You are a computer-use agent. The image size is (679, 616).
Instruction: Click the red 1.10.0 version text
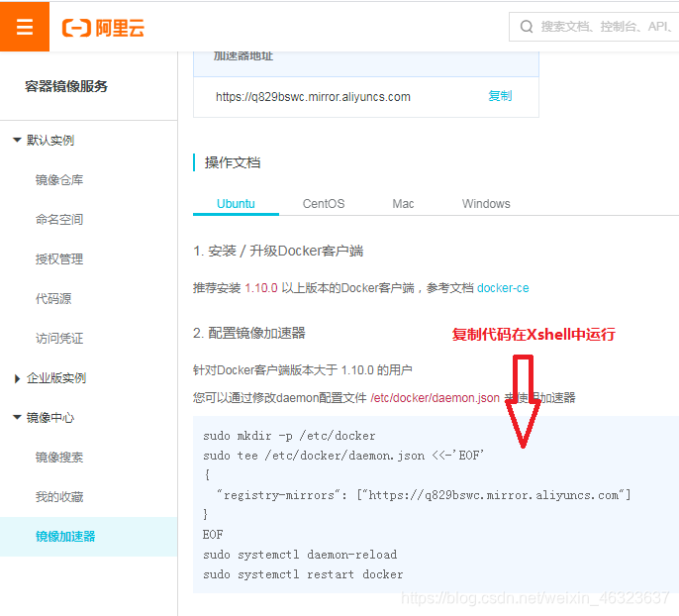coord(261,288)
